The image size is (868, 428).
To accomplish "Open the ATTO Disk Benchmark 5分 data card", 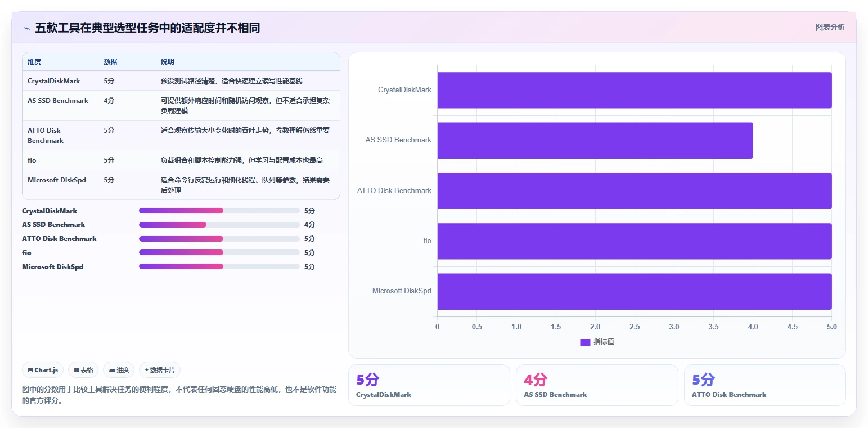I will coord(764,385).
